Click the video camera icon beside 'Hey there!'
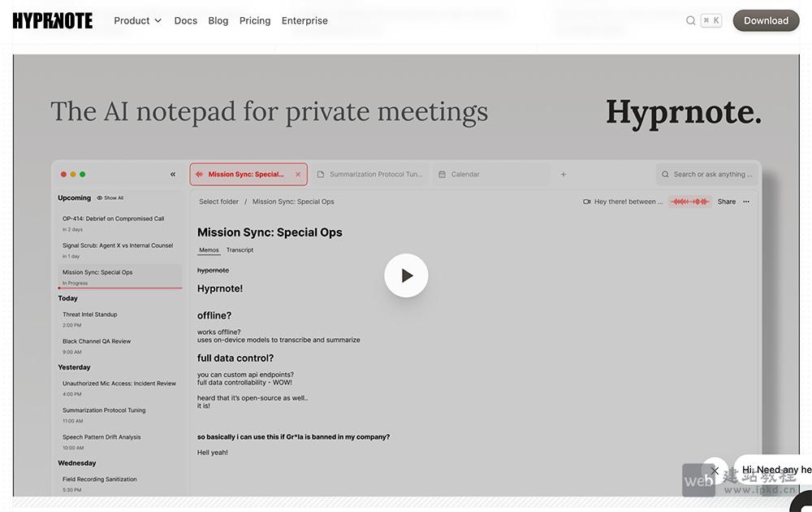812x512 pixels. click(x=587, y=201)
